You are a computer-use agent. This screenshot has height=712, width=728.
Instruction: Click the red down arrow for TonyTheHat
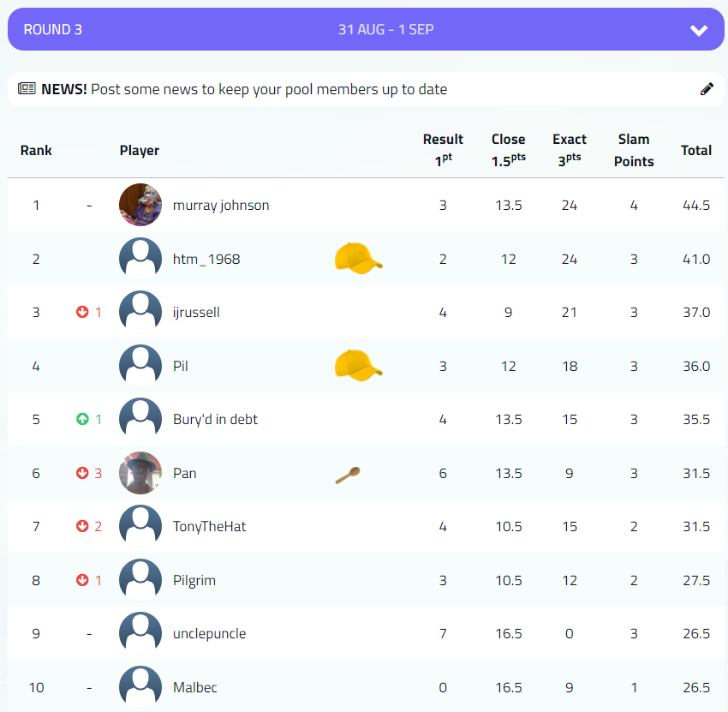pos(82,527)
